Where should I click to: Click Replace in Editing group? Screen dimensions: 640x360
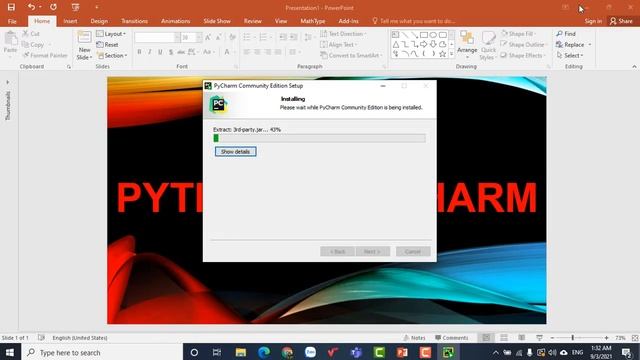tap(573, 44)
